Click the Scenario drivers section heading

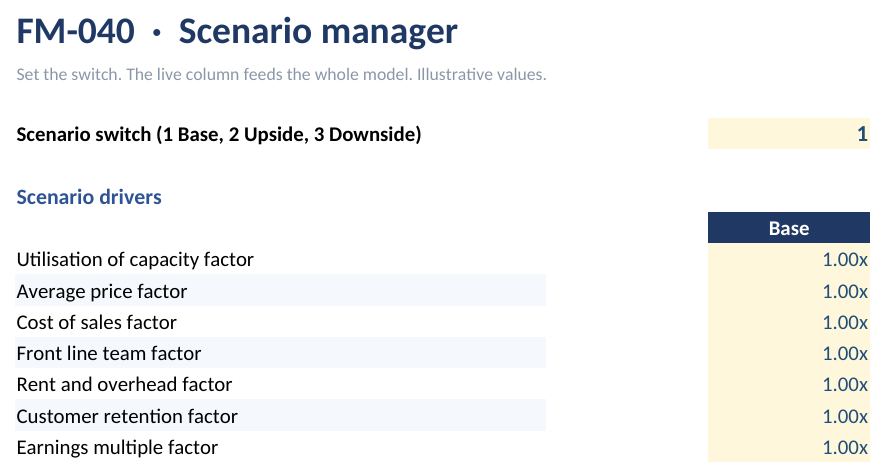pos(89,197)
